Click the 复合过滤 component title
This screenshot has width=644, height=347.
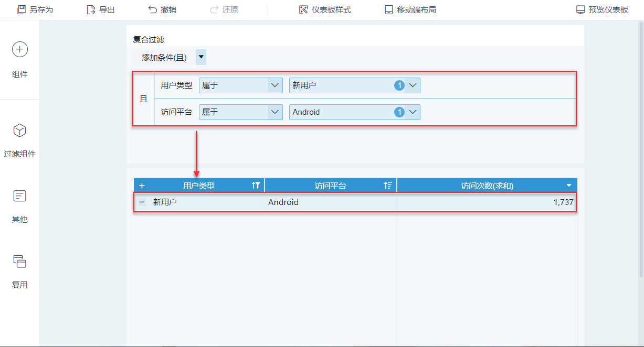(x=149, y=39)
